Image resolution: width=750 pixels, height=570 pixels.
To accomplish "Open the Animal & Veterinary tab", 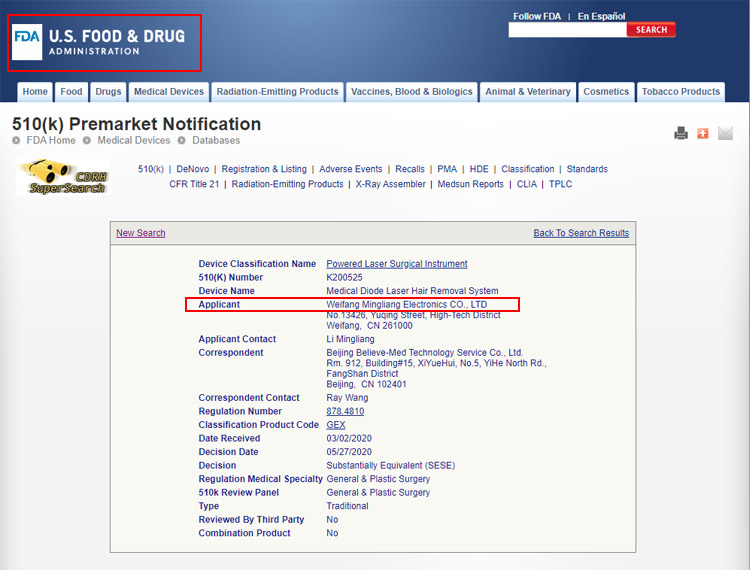I will pyautogui.click(x=528, y=92).
